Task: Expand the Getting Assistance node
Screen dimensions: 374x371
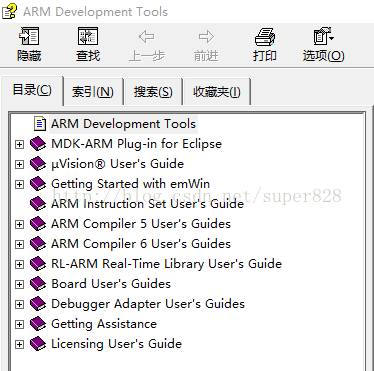Action: 20,324
